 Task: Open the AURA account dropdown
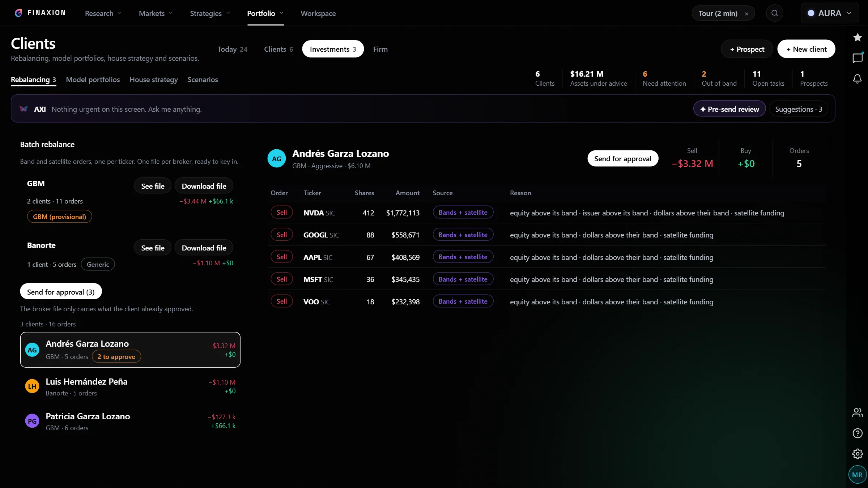(x=830, y=13)
